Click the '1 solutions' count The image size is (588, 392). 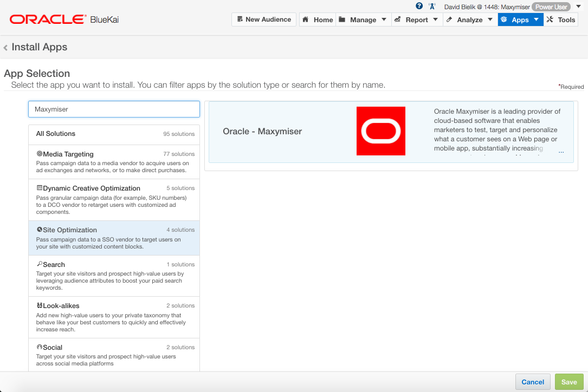pos(180,264)
